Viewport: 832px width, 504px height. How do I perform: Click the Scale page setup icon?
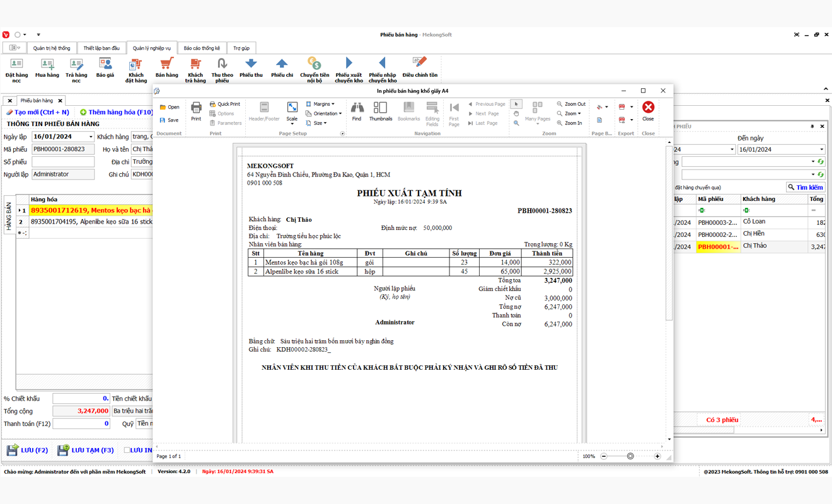point(292,111)
